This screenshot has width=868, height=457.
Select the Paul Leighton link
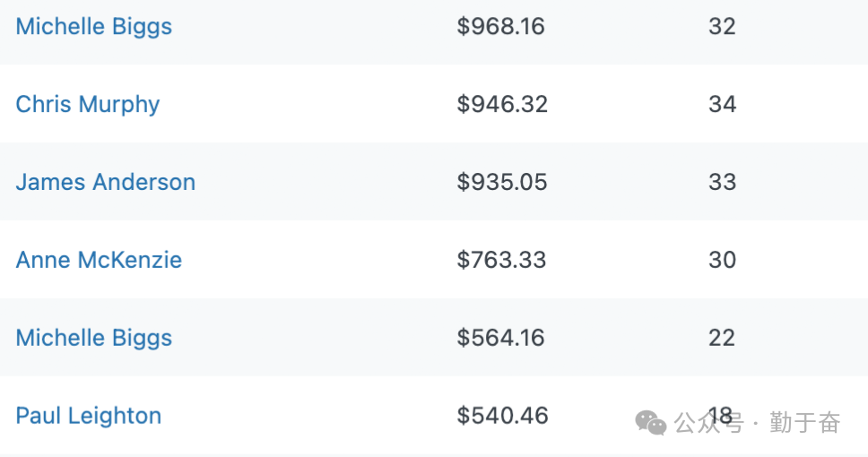tap(89, 416)
